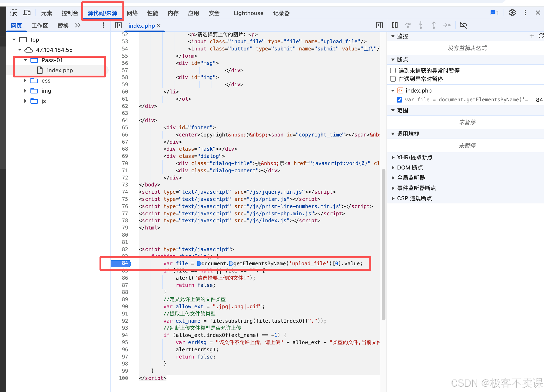The width and height of the screenshot is (544, 392).
Task: Open index.php in file tree
Action: pos(60,70)
